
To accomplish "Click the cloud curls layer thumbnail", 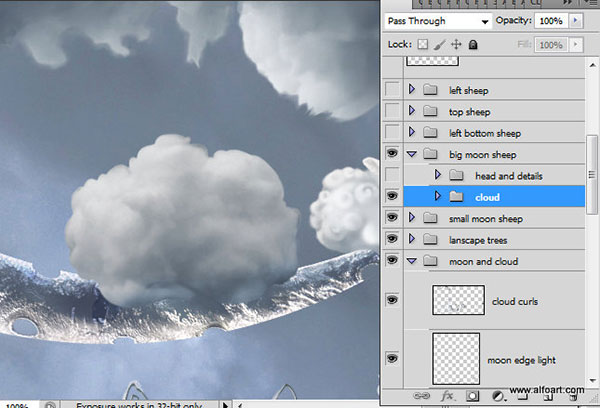I will [458, 300].
